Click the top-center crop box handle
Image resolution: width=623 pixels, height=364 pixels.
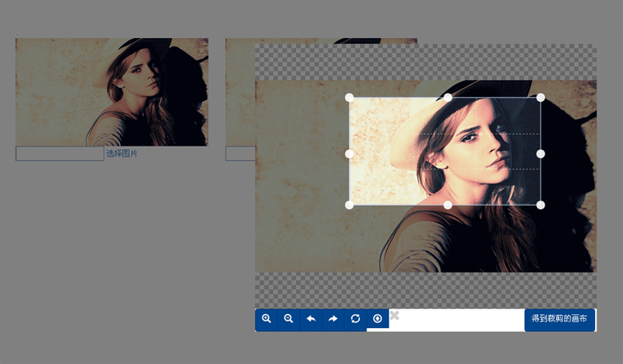(448, 98)
